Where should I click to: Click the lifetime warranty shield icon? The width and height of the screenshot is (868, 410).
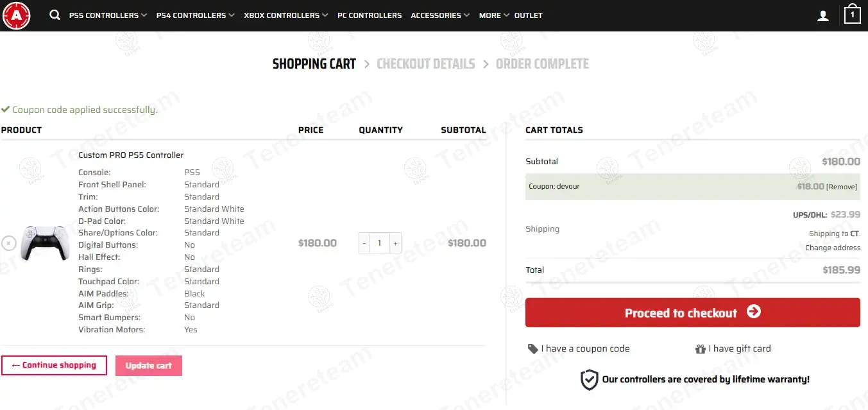[x=589, y=380]
